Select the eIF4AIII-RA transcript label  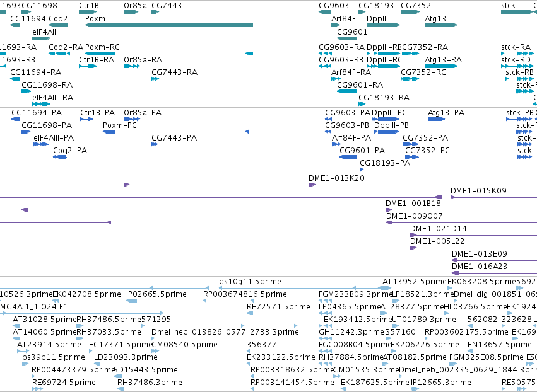click(53, 98)
